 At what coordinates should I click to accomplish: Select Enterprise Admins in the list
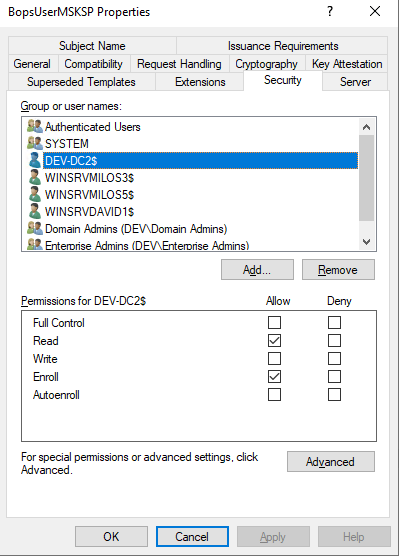[x=147, y=245]
